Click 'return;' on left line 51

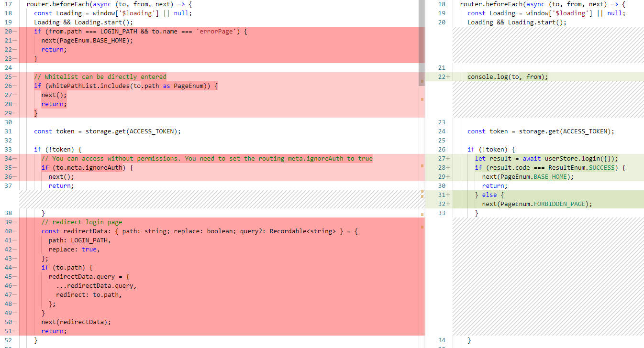pyautogui.click(x=54, y=331)
